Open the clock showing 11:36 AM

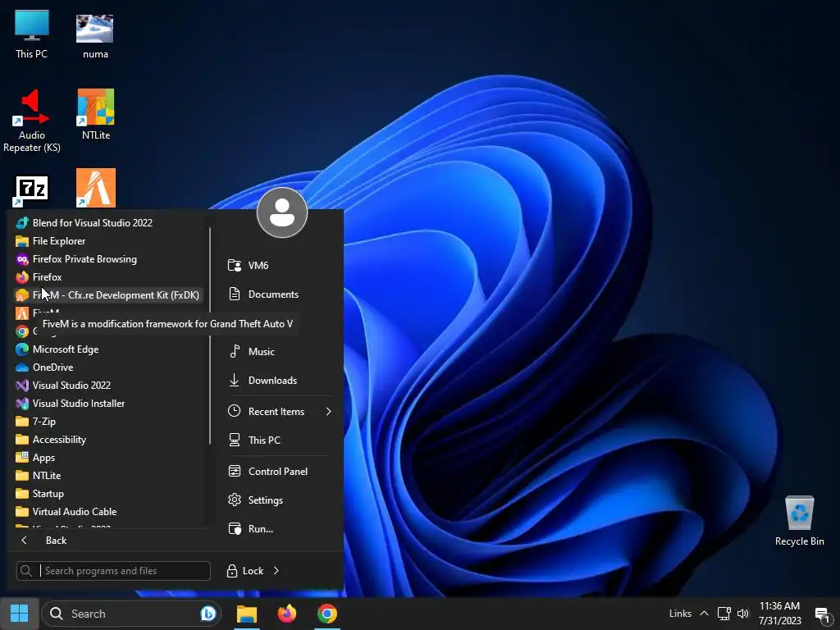click(779, 614)
